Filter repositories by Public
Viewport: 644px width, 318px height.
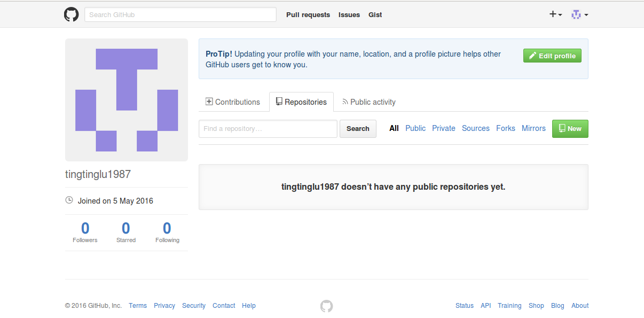415,128
